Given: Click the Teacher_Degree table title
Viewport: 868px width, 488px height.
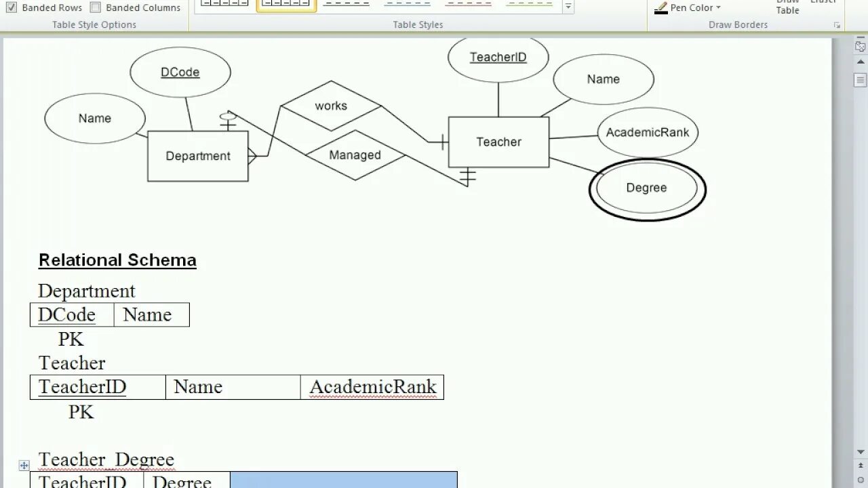Looking at the screenshot, I should [x=106, y=460].
